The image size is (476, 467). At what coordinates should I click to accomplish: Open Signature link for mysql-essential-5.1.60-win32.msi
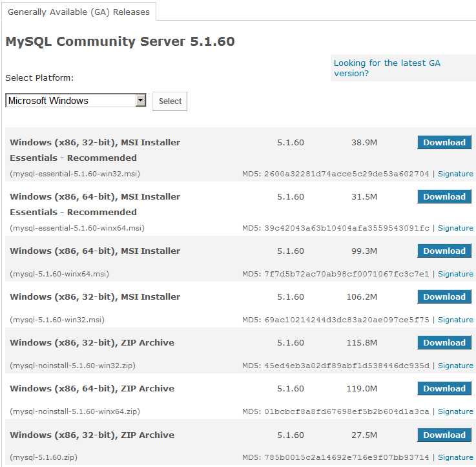pos(455,174)
